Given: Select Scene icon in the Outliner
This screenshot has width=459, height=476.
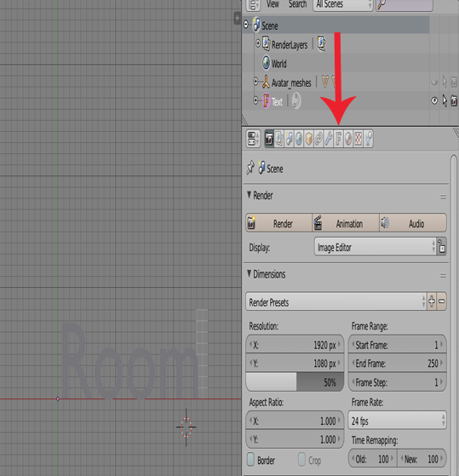Looking at the screenshot, I should pyautogui.click(x=256, y=25).
